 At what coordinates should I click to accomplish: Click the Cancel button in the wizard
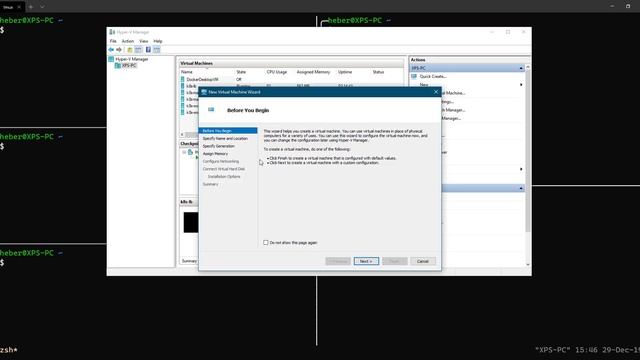[423, 261]
